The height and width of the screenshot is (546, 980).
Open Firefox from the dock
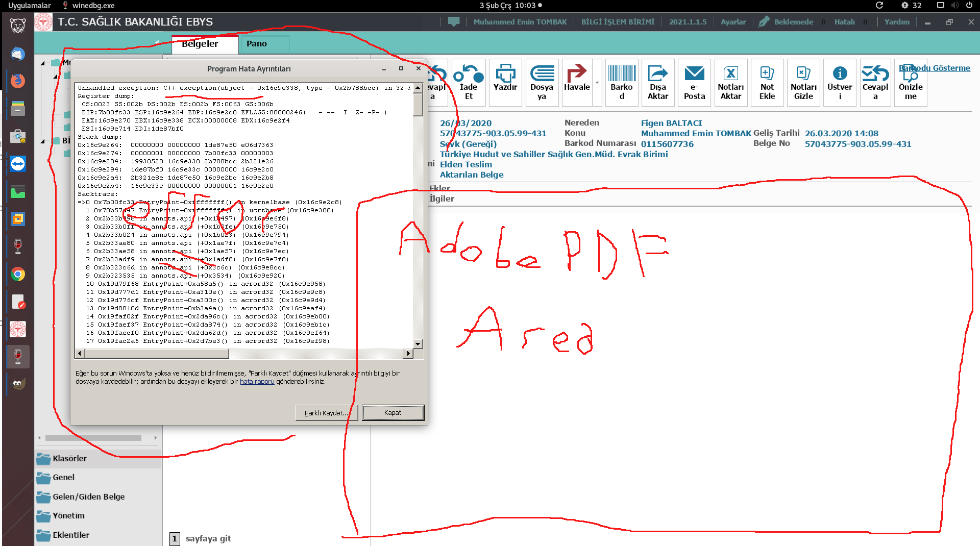pos(18,81)
